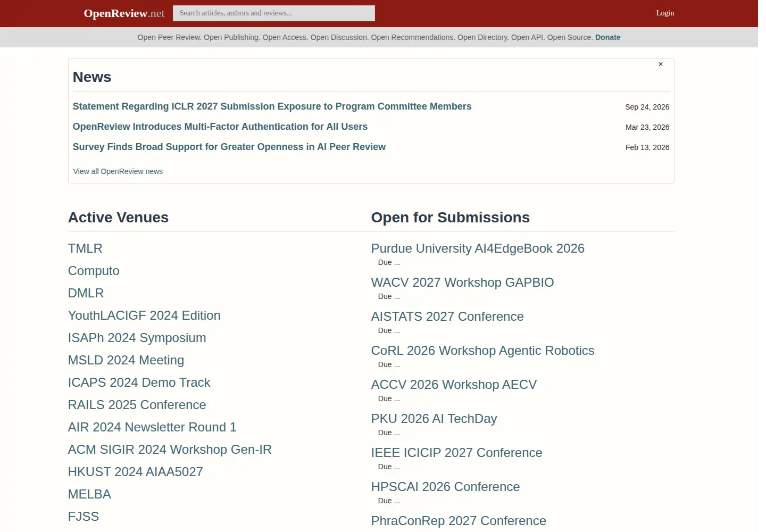Open the Computo venue
766x532 pixels.
[94, 271]
